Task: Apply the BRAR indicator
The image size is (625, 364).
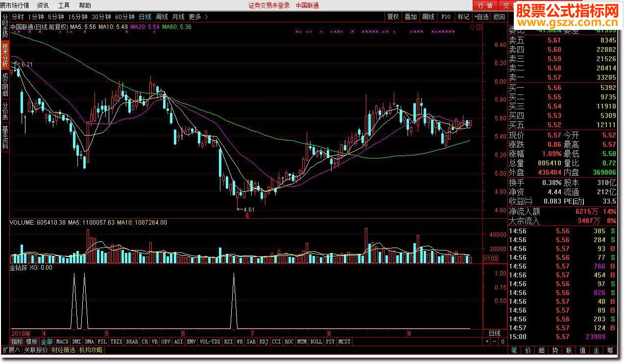Action: point(132,341)
